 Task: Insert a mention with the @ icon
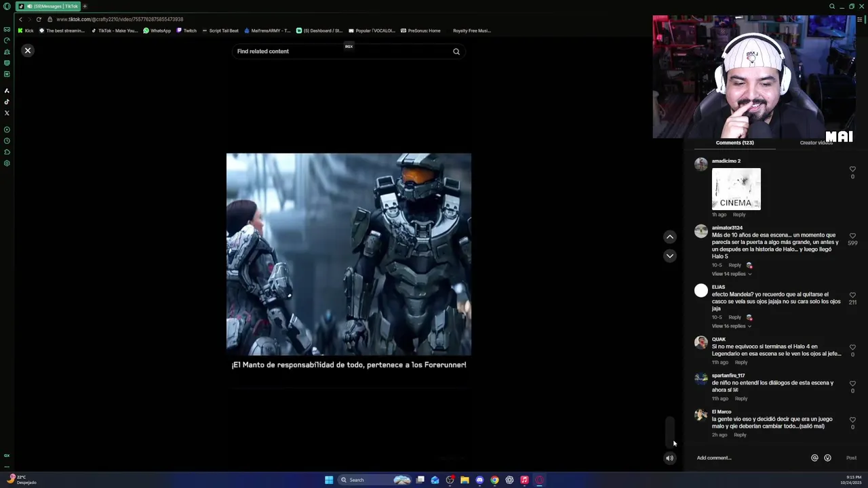[814, 458]
